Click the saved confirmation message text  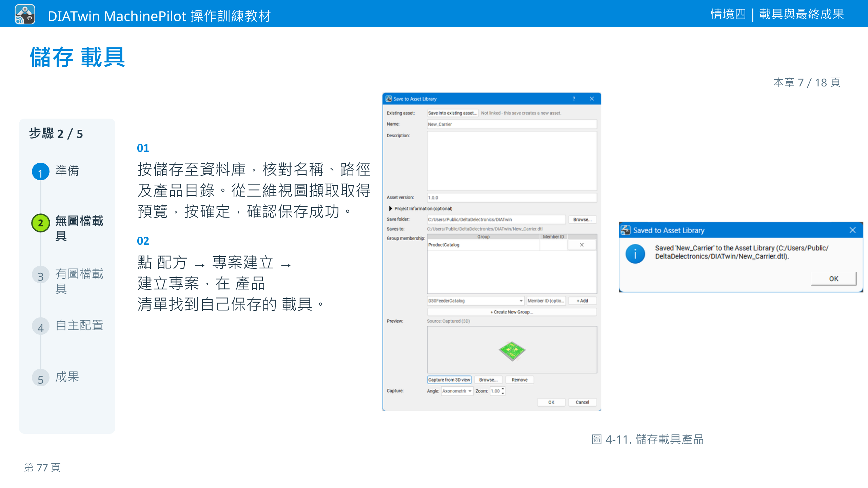742,252
